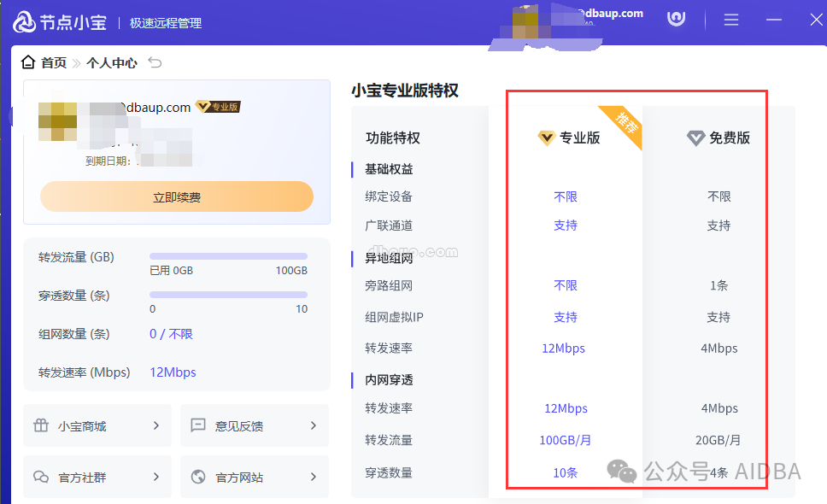The image size is (827, 504).
Task: Minimize the 节点小宝 window
Action: [x=774, y=20]
